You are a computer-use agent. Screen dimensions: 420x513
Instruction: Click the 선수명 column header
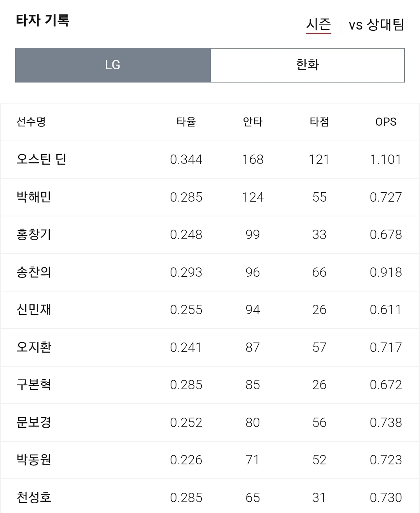[31, 122]
